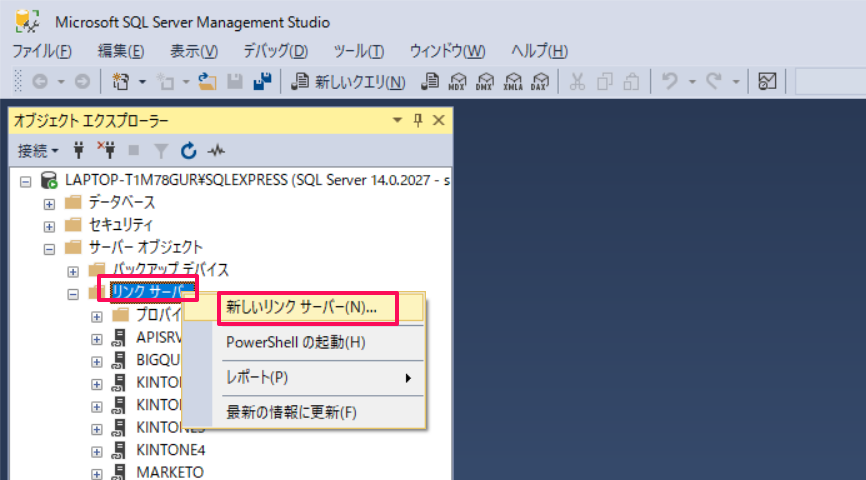The image size is (866, 480).
Task: Select 新しいリンク サーバー(N)... in context menu
Action: tap(303, 308)
